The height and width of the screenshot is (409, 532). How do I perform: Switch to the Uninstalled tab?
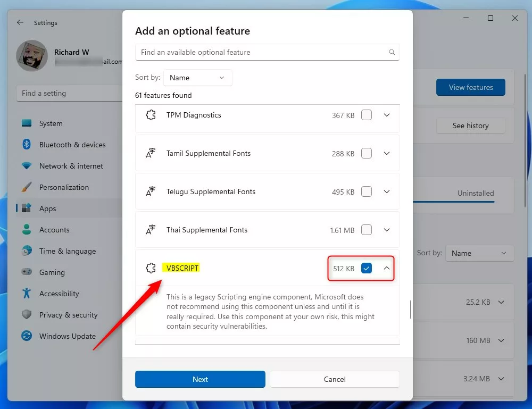(x=476, y=193)
